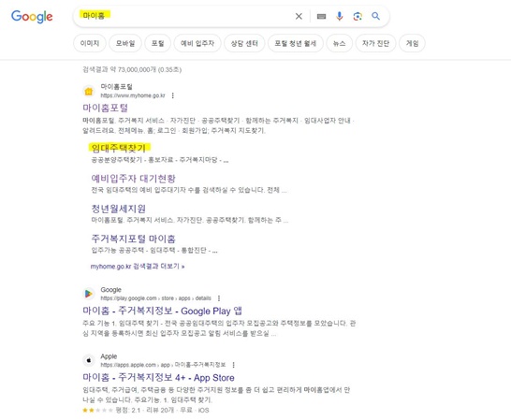Click the magnifier search icon

point(375,16)
